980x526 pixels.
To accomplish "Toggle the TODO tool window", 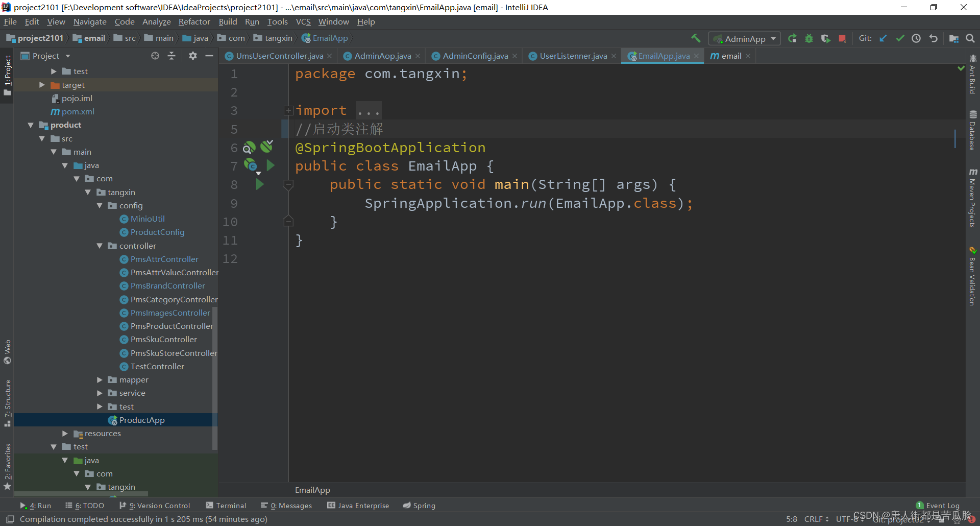I will click(85, 506).
